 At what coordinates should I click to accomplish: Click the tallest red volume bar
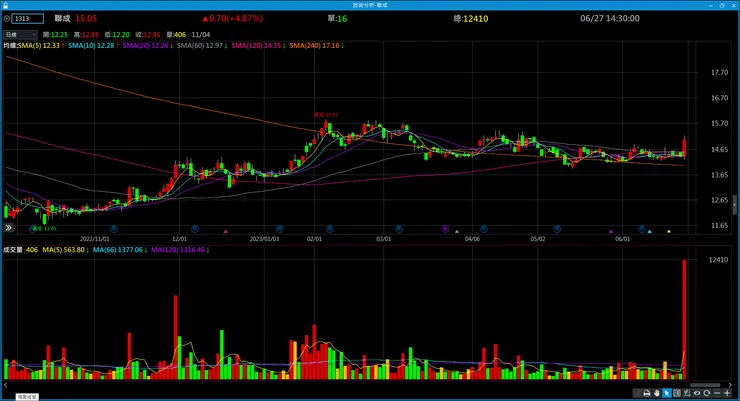pyautogui.click(x=684, y=319)
